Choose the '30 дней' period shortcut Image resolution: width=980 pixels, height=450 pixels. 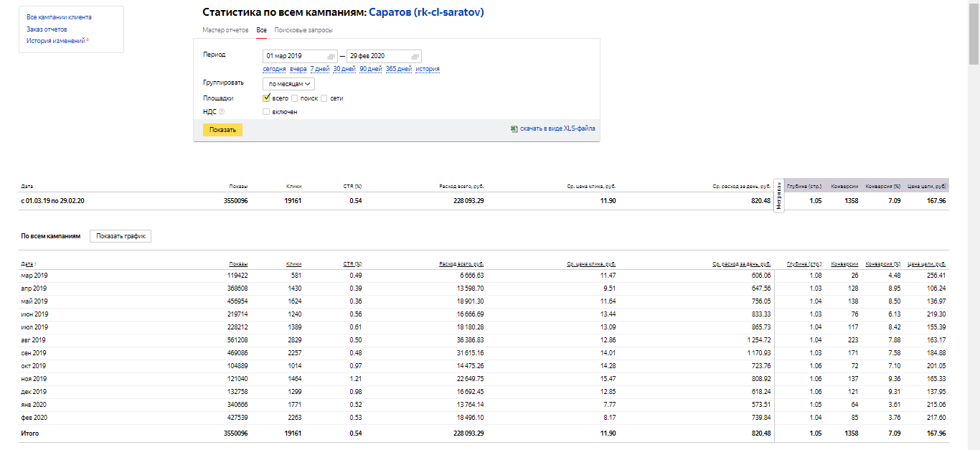pos(344,69)
